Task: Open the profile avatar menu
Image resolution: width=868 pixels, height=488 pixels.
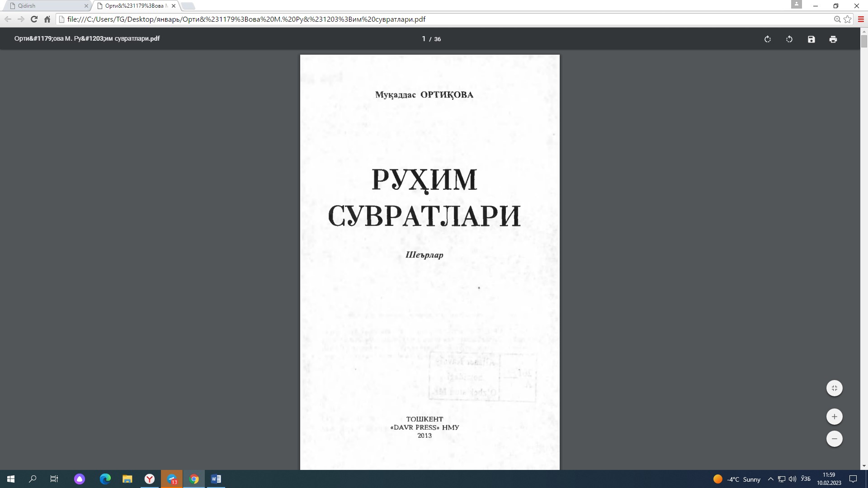Action: point(797,5)
